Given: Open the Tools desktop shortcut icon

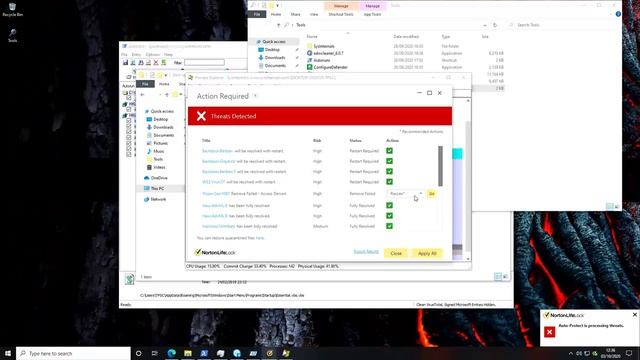Looking at the screenshot, I should point(12,36).
